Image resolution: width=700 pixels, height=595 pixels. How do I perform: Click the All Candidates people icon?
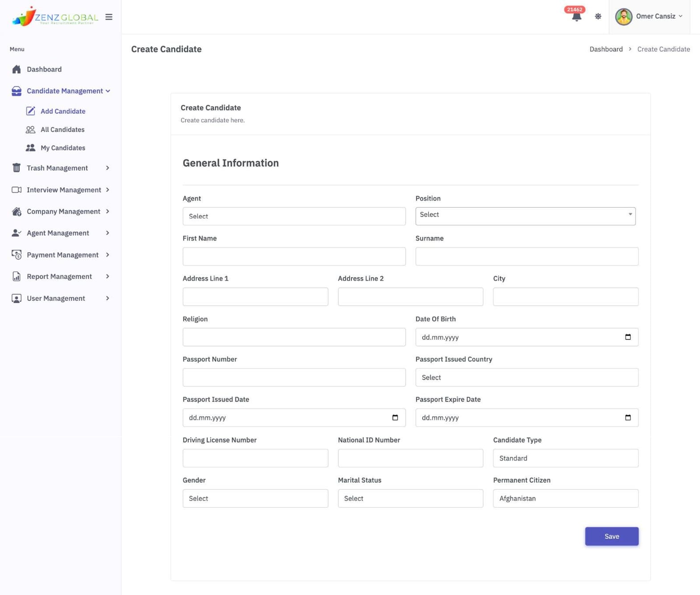tap(30, 130)
